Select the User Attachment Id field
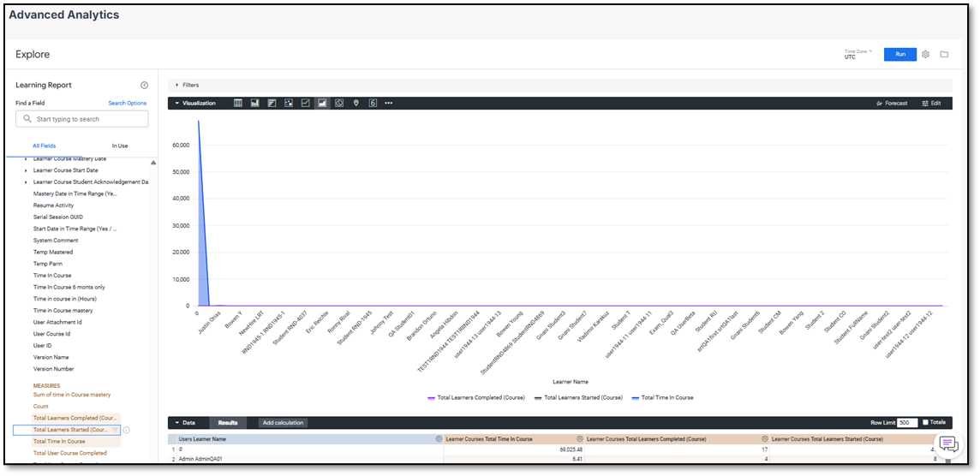Image resolution: width=980 pixels, height=476 pixels. (57, 323)
